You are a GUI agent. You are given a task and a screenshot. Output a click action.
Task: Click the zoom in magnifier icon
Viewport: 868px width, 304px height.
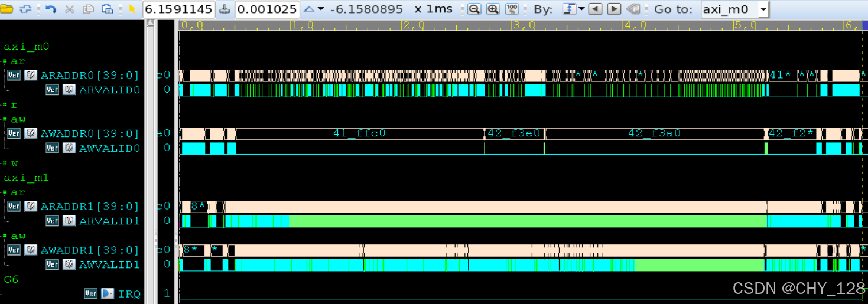coord(493,9)
